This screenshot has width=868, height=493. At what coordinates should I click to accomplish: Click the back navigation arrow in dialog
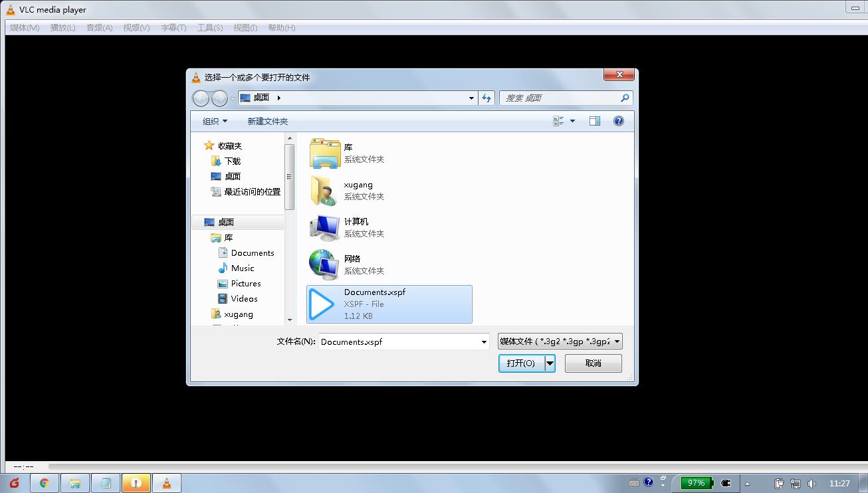pyautogui.click(x=201, y=98)
